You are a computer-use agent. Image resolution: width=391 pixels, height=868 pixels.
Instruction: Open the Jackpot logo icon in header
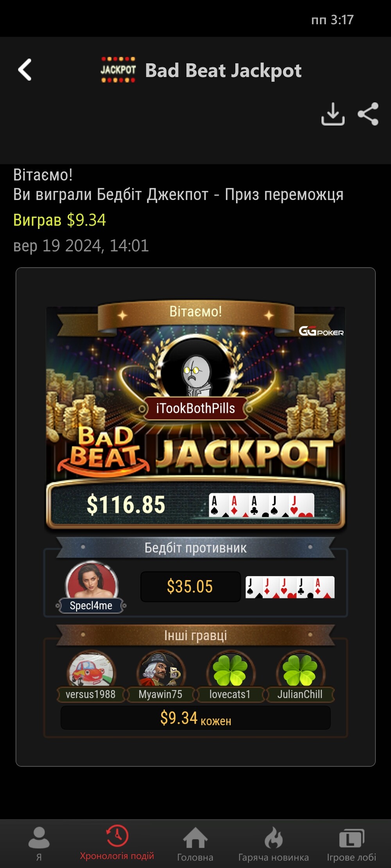point(118,70)
